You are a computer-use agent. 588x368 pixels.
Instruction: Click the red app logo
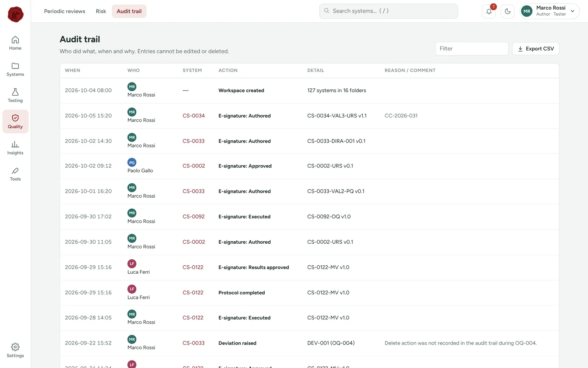[15, 14]
